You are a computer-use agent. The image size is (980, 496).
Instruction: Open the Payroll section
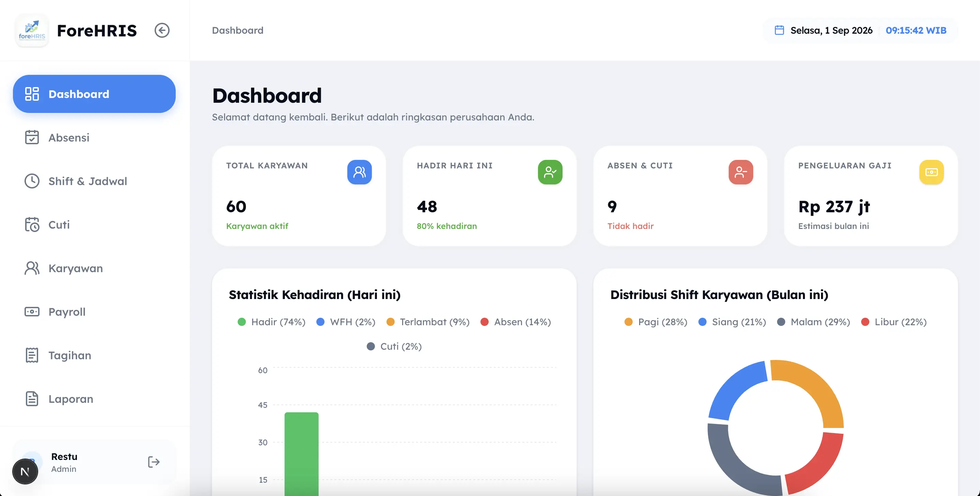click(94, 312)
